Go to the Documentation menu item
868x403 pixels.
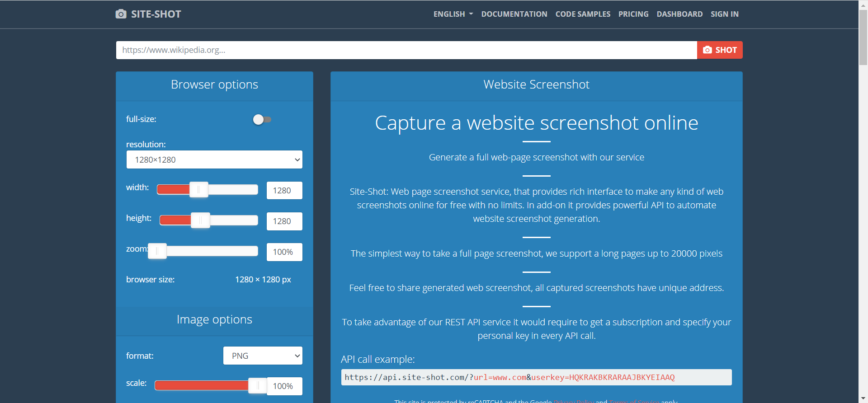[x=514, y=14]
